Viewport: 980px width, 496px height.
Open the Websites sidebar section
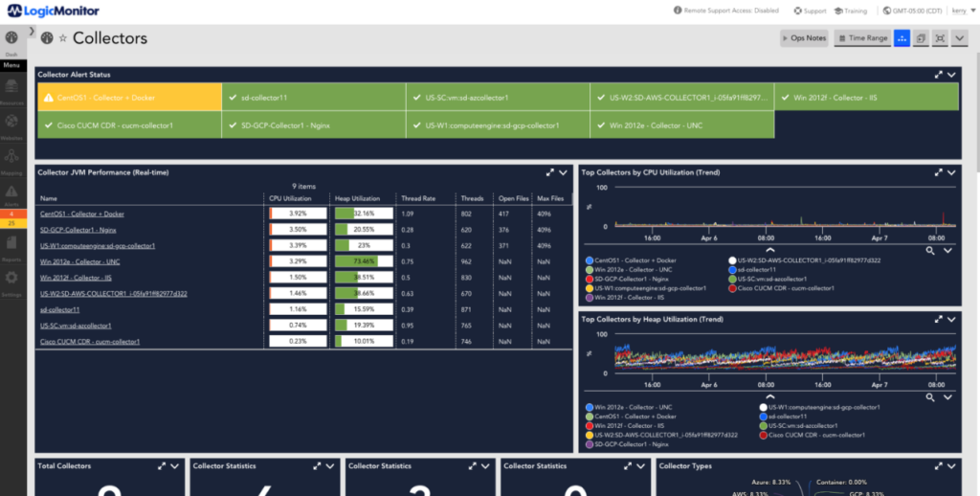click(11, 124)
